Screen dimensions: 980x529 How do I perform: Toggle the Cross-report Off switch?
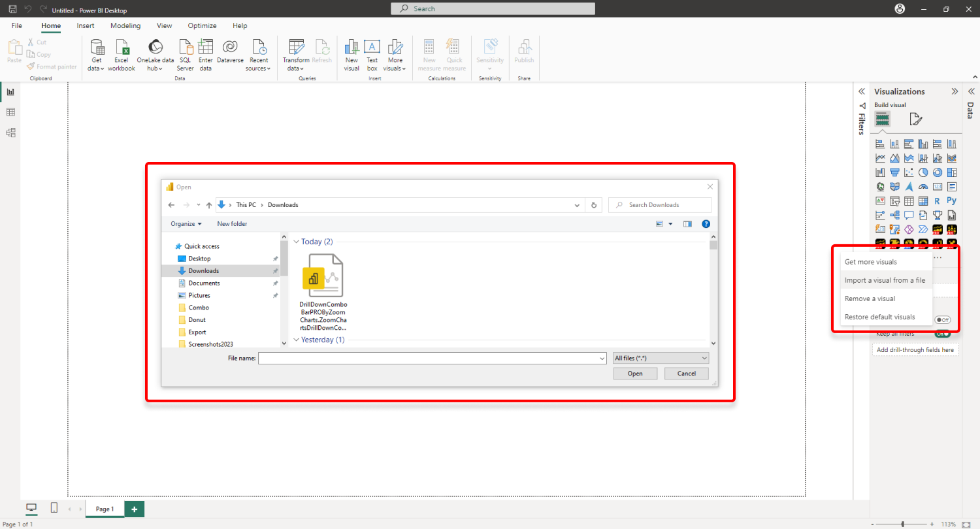coord(943,320)
